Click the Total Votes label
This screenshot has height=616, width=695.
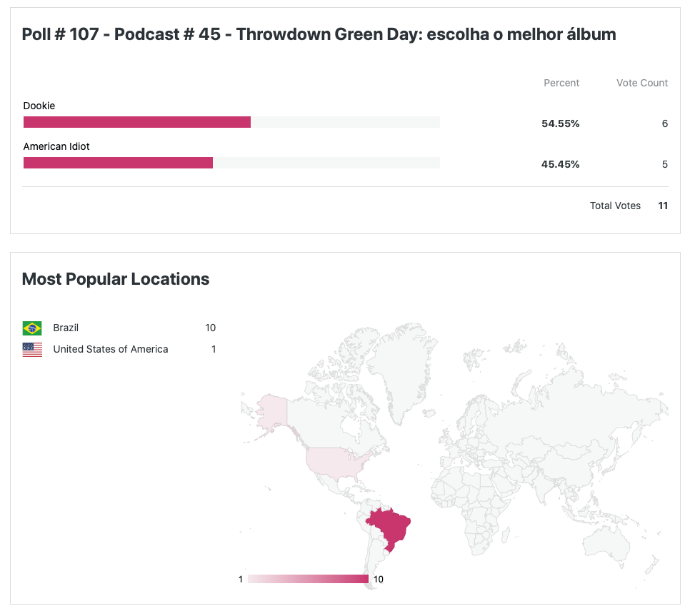tap(615, 206)
